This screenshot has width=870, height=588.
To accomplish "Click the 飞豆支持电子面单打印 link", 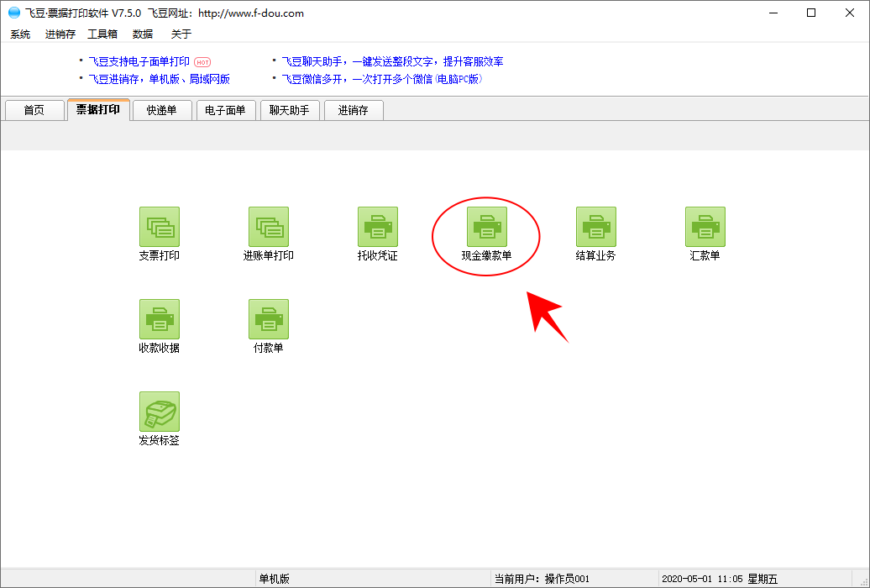I will pyautogui.click(x=139, y=61).
